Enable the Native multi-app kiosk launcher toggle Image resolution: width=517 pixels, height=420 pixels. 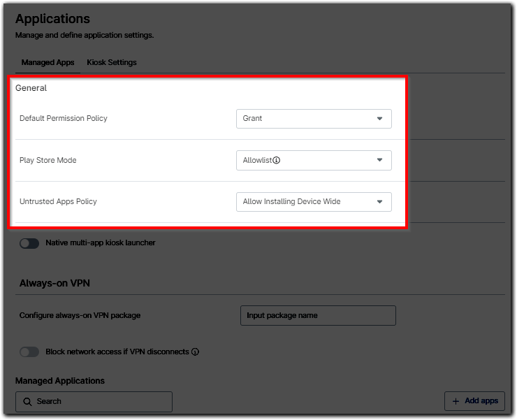click(29, 243)
